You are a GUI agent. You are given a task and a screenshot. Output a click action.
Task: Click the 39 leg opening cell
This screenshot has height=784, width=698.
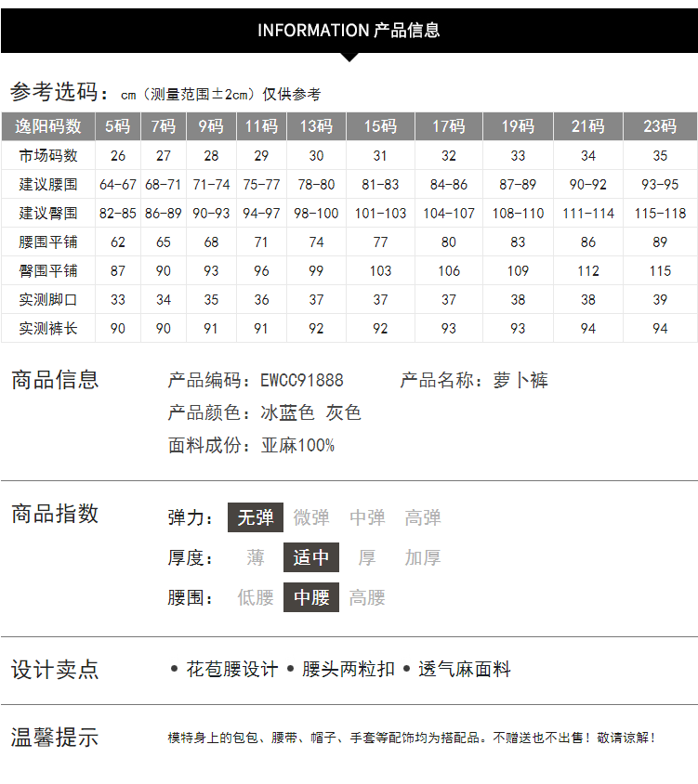[660, 299]
